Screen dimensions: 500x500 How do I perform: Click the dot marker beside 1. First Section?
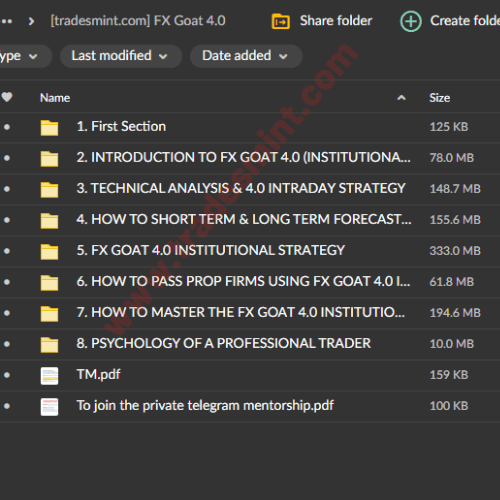7,127
